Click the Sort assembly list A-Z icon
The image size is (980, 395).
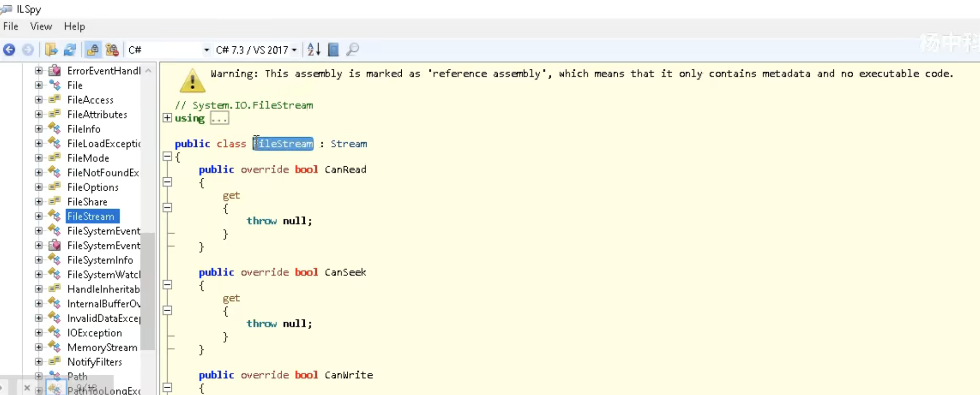click(314, 50)
